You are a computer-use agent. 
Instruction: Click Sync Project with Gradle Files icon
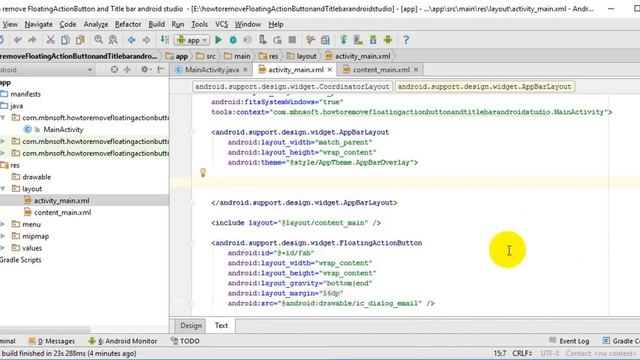(343, 40)
